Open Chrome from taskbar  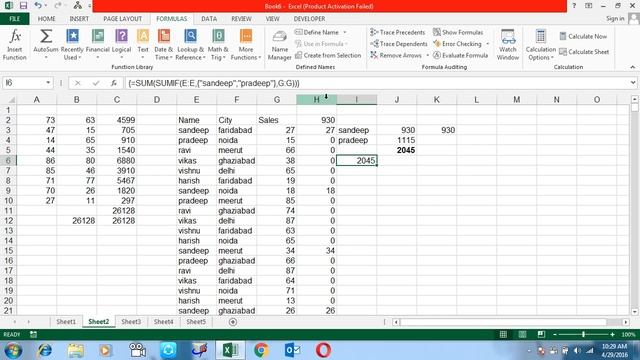[x=261, y=351]
